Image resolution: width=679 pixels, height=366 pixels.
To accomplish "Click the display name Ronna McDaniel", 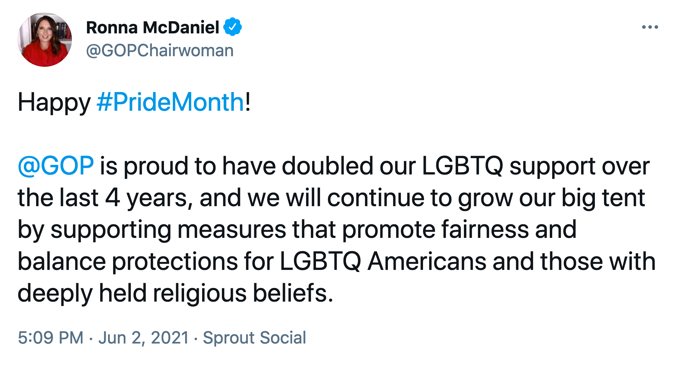I will pyautogui.click(x=152, y=27).
